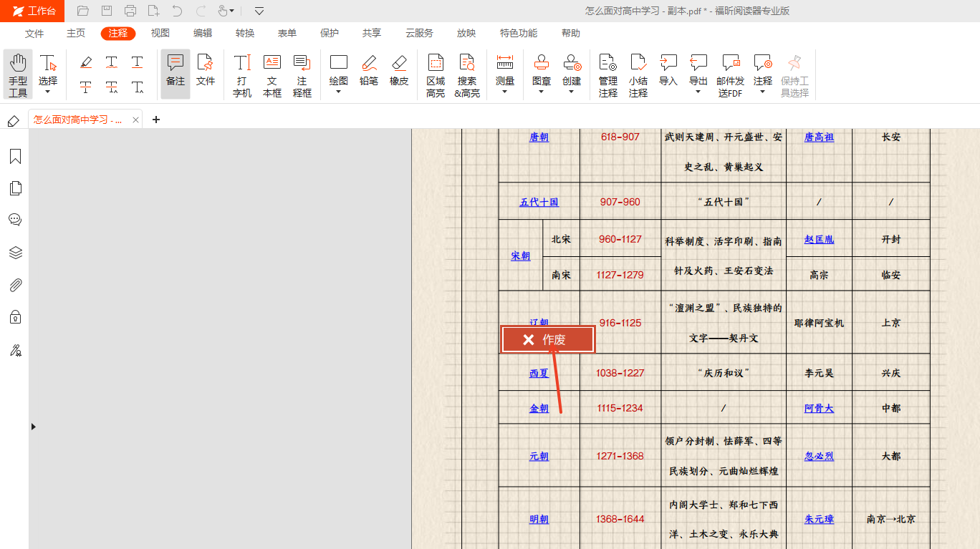The image size is (980, 549).
Task: Open the layers panel in sidebar
Action: [15, 253]
